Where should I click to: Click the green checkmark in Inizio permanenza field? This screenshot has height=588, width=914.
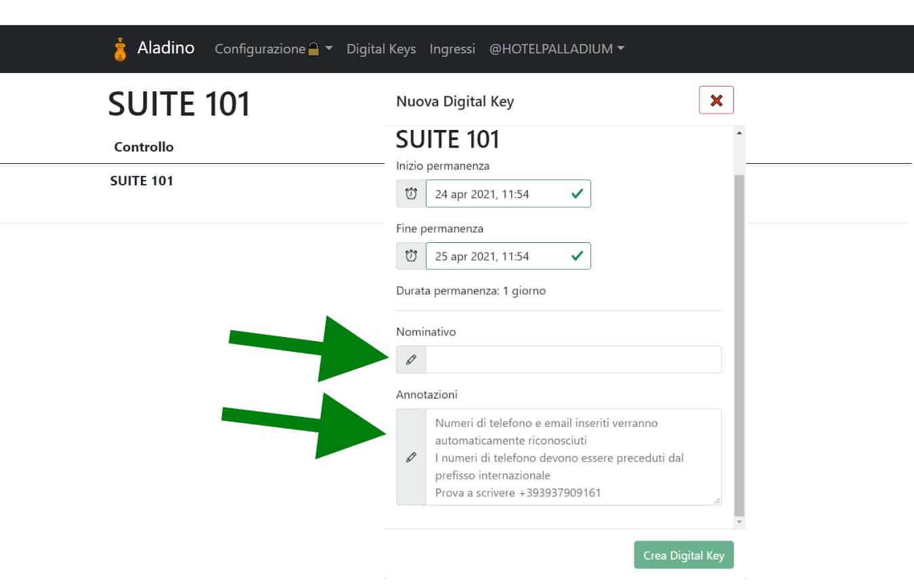tap(577, 194)
